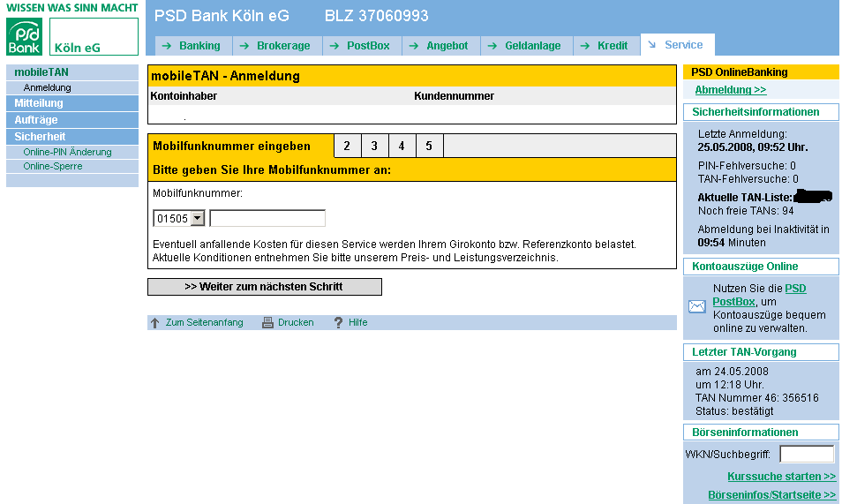This screenshot has width=842, height=504.
Task: Click the Zum Seitenanfang link text
Action: click(x=204, y=322)
